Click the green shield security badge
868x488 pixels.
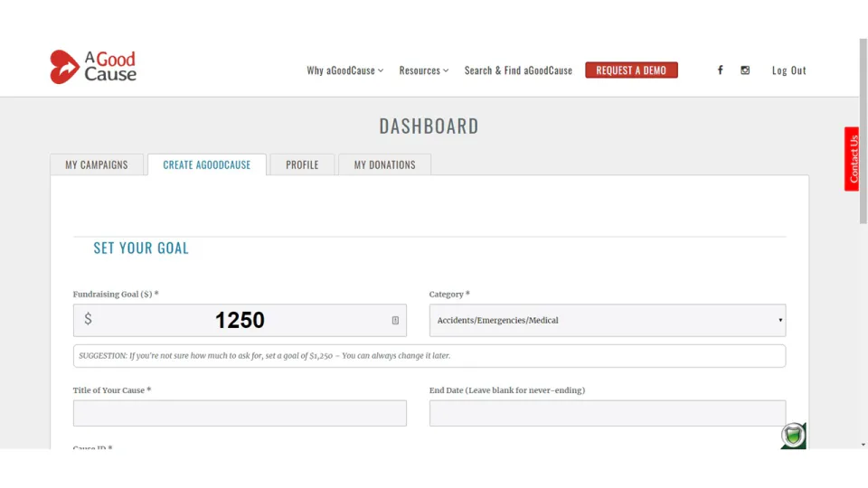tap(793, 436)
